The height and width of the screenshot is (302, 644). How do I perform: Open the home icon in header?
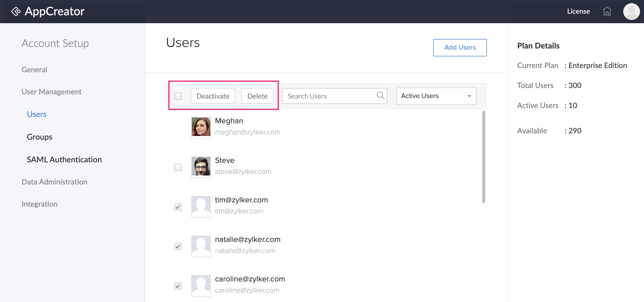coord(607,11)
